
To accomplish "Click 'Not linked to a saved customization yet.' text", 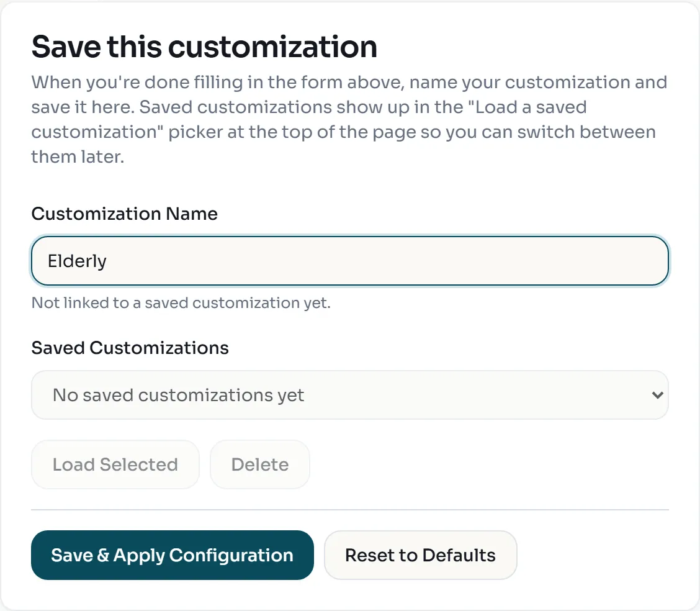I will click(x=181, y=303).
